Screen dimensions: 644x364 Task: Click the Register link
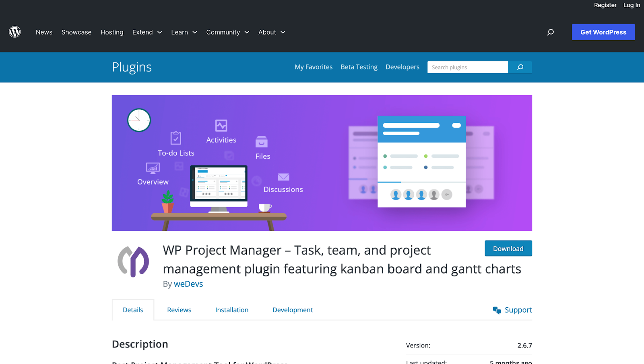pyautogui.click(x=605, y=5)
